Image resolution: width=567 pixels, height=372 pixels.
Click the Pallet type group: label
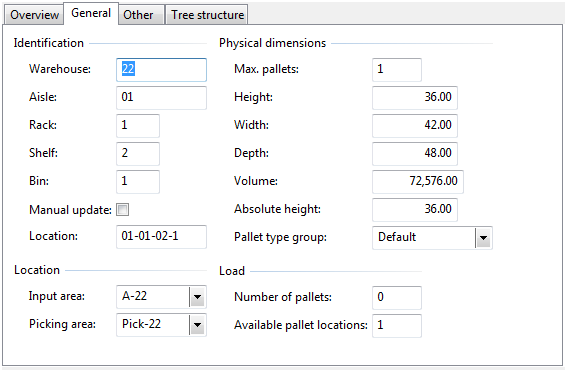click(x=280, y=237)
